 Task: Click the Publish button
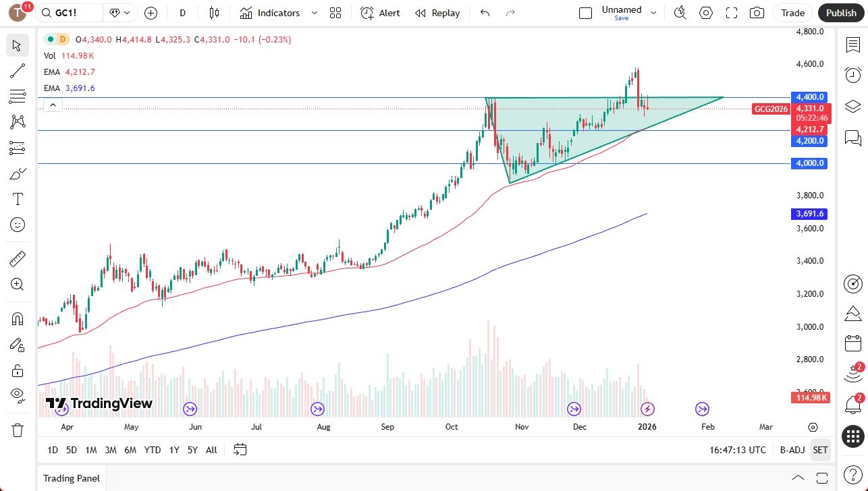pyautogui.click(x=841, y=13)
